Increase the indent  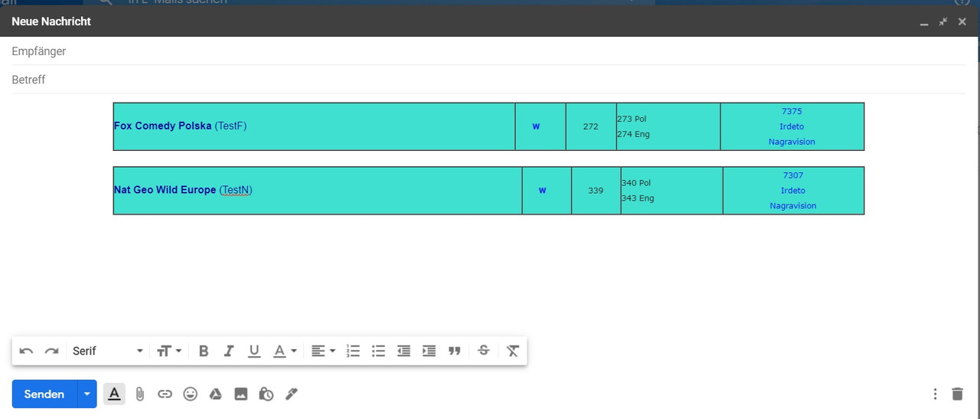tap(429, 351)
